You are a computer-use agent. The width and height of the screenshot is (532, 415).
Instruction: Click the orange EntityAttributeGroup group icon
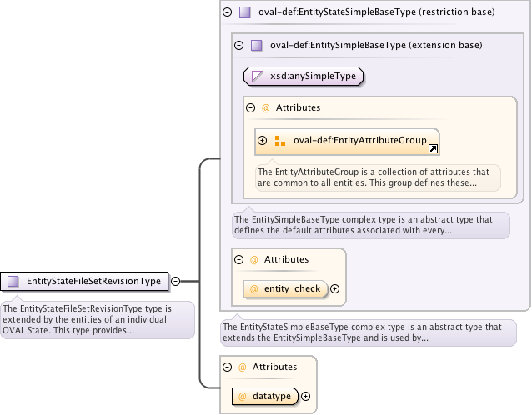(x=280, y=140)
